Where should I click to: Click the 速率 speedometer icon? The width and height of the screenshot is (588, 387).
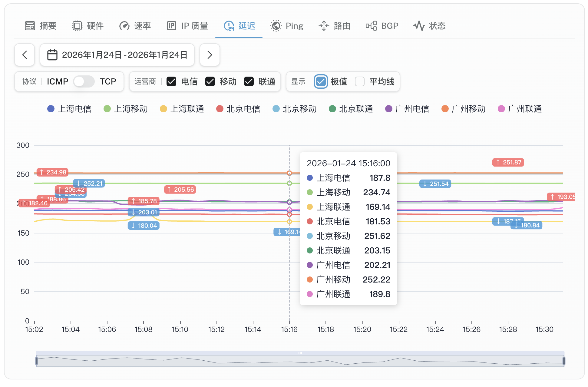[124, 26]
